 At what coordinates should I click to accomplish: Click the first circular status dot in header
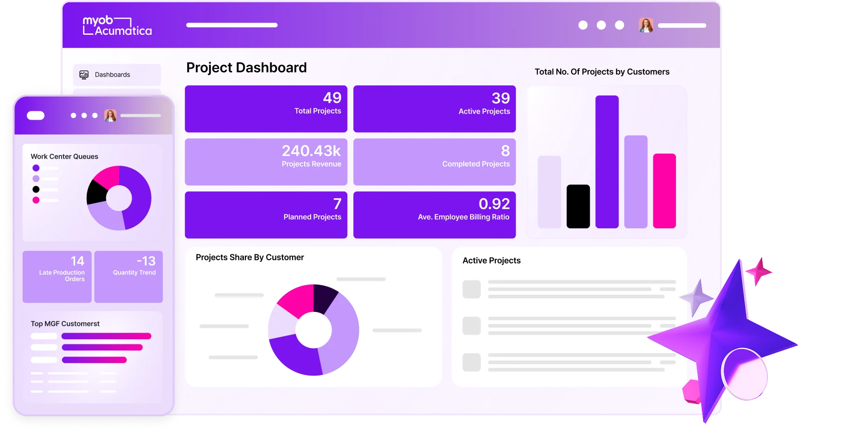coord(582,26)
